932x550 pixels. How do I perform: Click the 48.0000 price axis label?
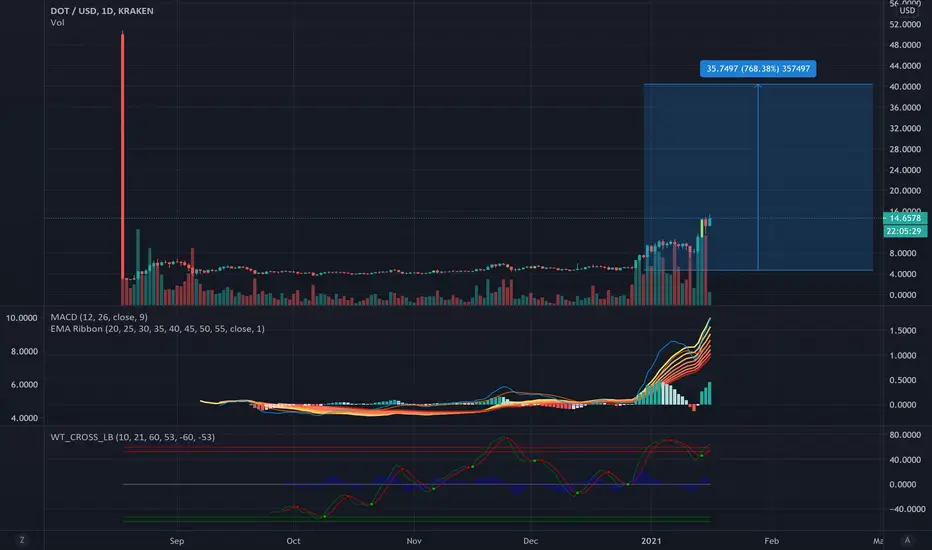(905, 45)
